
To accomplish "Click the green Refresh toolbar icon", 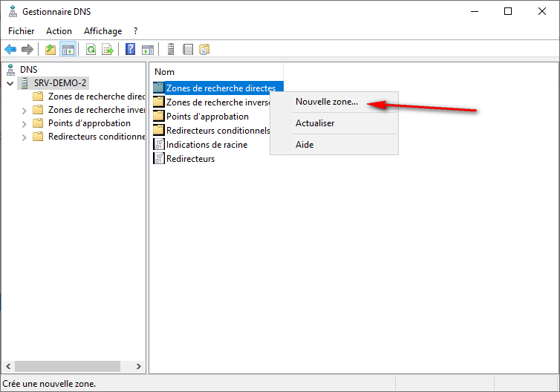I will [91, 50].
